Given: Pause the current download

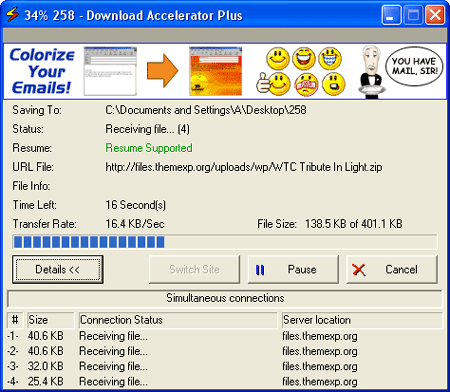Looking at the screenshot, I should point(293,270).
